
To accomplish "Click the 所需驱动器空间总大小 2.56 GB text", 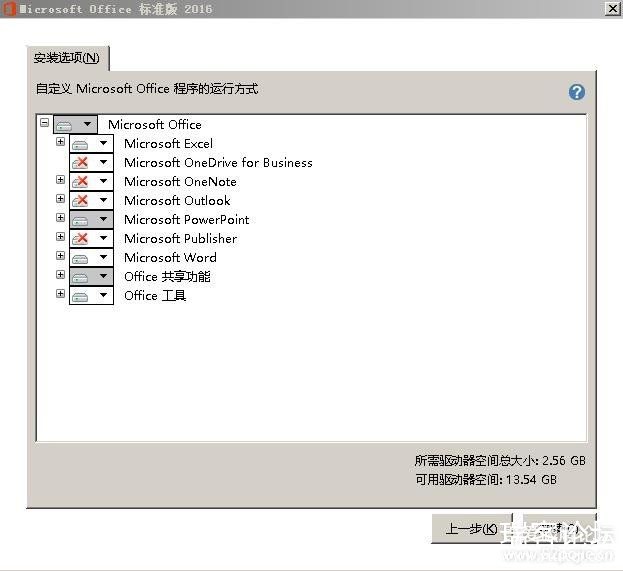I will 500,461.
